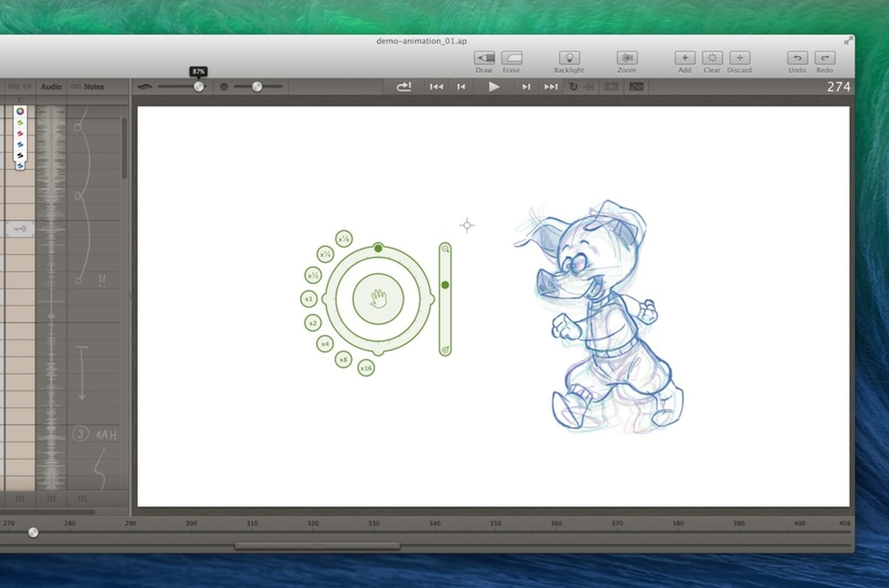Click the timeline playhead knob near 274

pyautogui.click(x=33, y=532)
